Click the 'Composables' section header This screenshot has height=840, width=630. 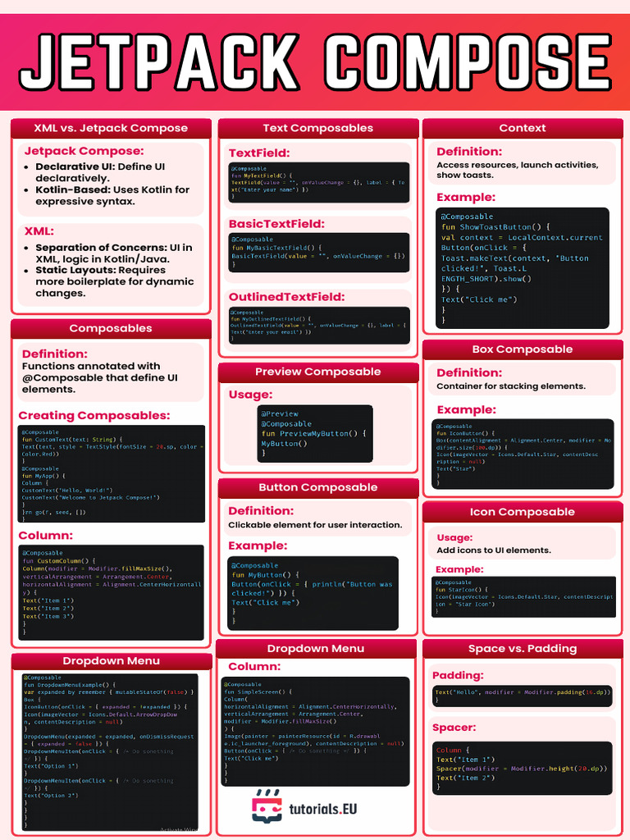tap(111, 328)
